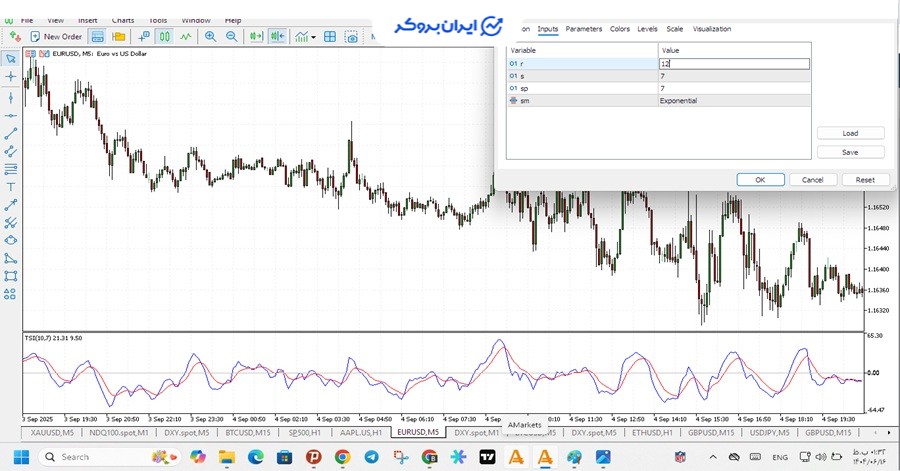Take a chart screenshot with camera icon
Image resolution: width=900 pixels, height=471 pixels.
[x=351, y=37]
